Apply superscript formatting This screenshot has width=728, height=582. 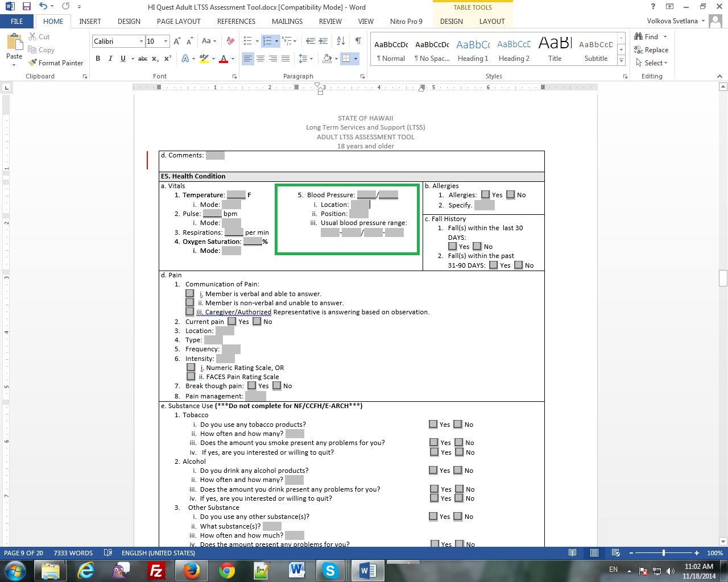(x=168, y=59)
